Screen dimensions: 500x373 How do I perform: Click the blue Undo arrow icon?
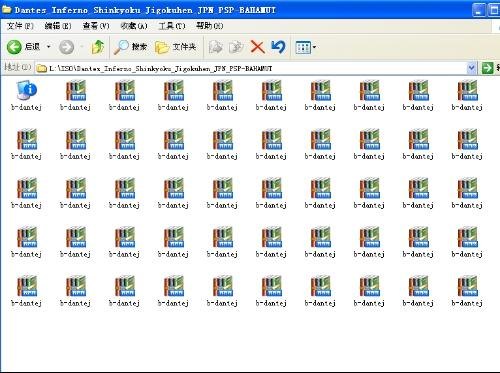pyautogui.click(x=278, y=47)
